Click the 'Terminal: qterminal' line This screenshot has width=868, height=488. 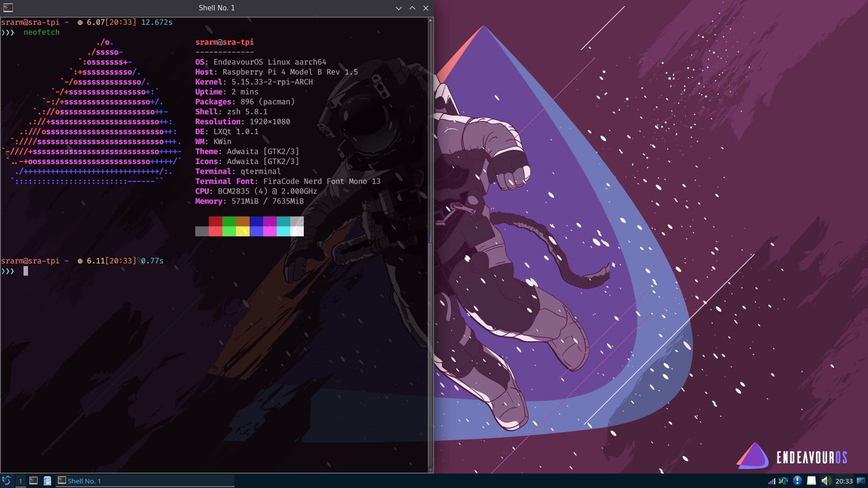[x=238, y=171]
